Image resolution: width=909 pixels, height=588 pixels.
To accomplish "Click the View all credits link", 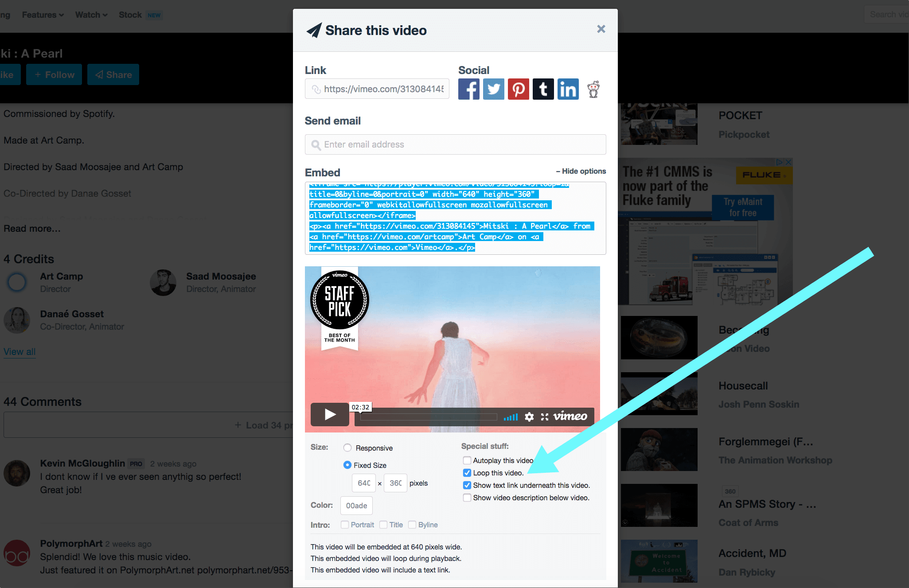I will coord(19,351).
